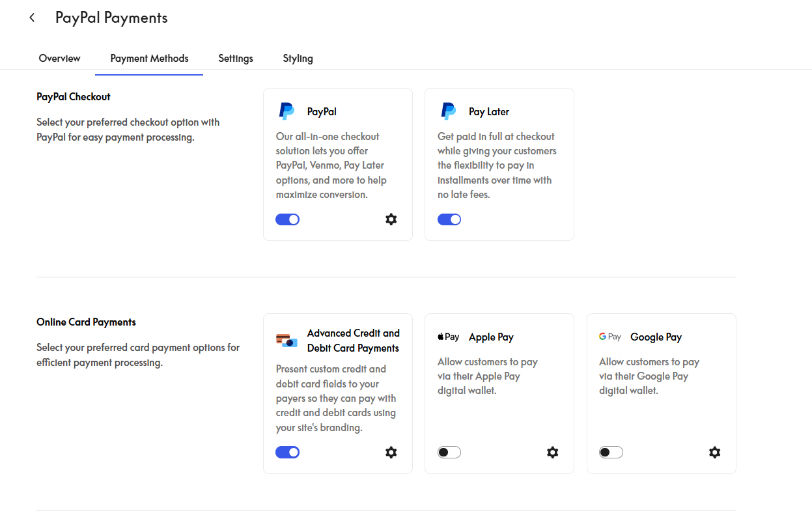Click the Pay Later card title
The height and width of the screenshot is (532, 812).
(489, 111)
